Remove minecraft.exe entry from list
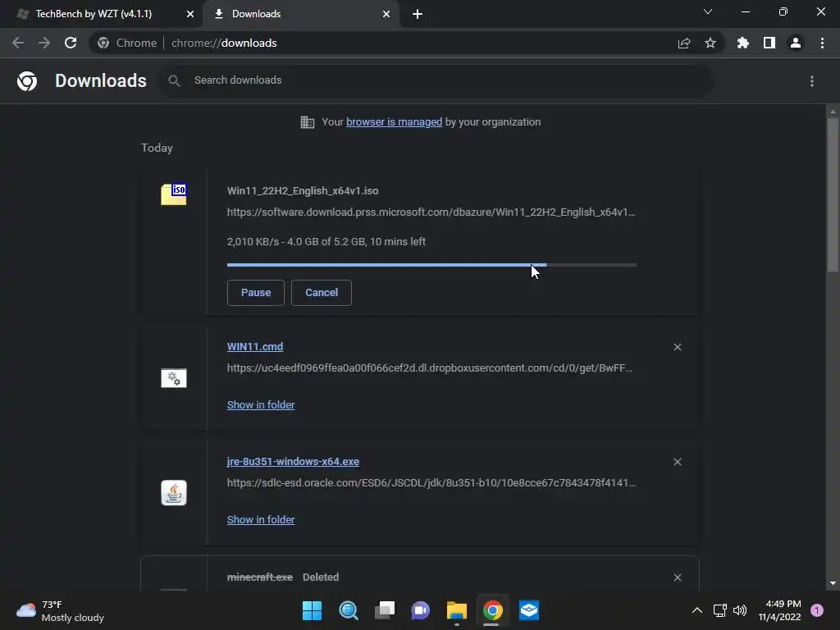Screen dimensions: 840x630 click(x=678, y=577)
